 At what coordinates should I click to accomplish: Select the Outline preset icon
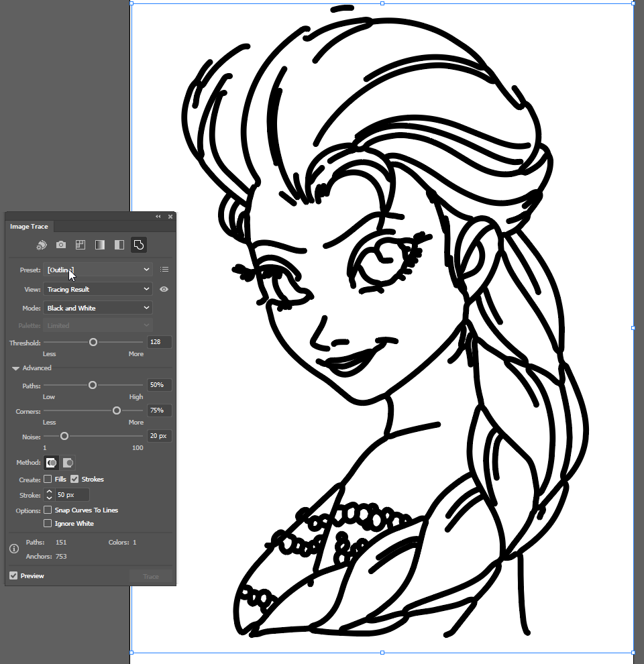click(139, 245)
